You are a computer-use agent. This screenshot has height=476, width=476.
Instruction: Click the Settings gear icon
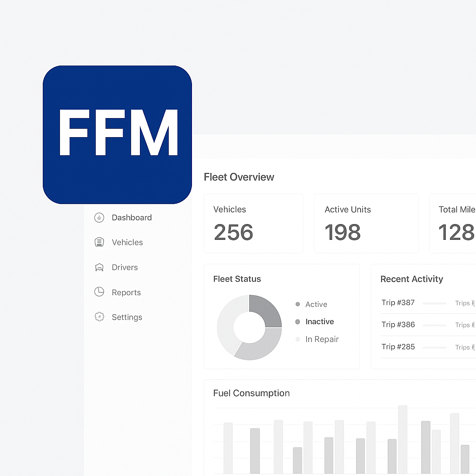click(99, 317)
